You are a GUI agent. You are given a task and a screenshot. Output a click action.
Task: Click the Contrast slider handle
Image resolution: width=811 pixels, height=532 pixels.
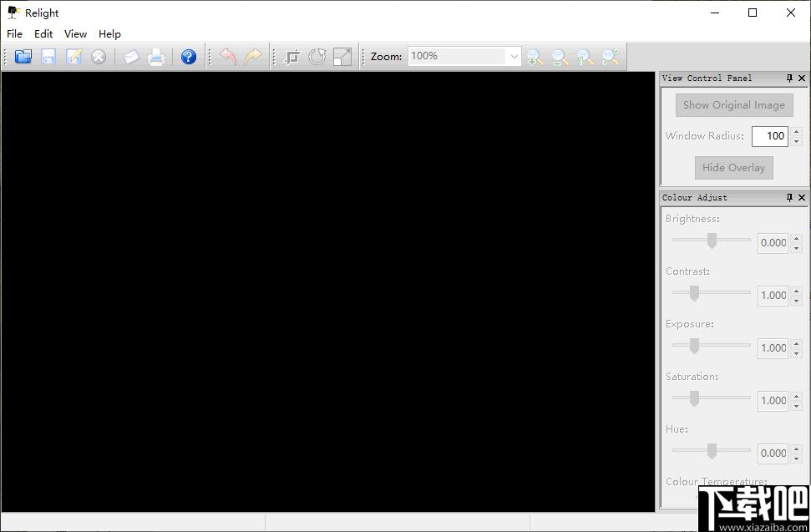tap(695, 293)
